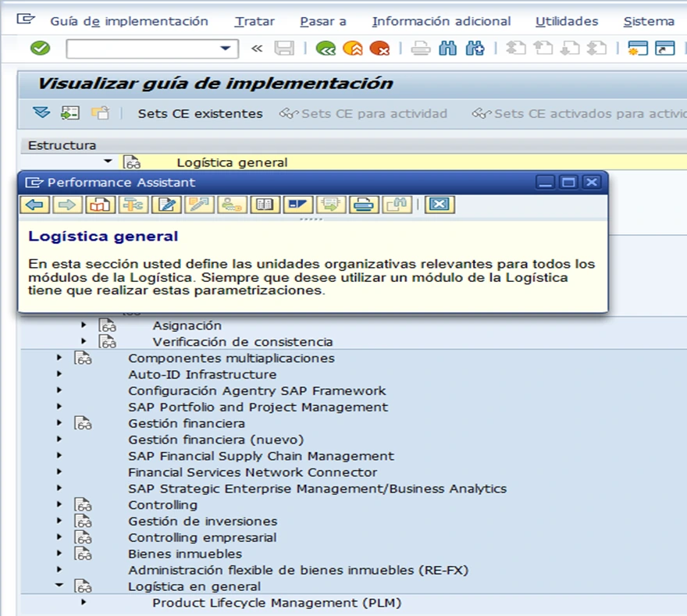Screen dimensions: 687x616
Task: Expand the Gestión financiera (nuevo) node
Action: [59, 439]
